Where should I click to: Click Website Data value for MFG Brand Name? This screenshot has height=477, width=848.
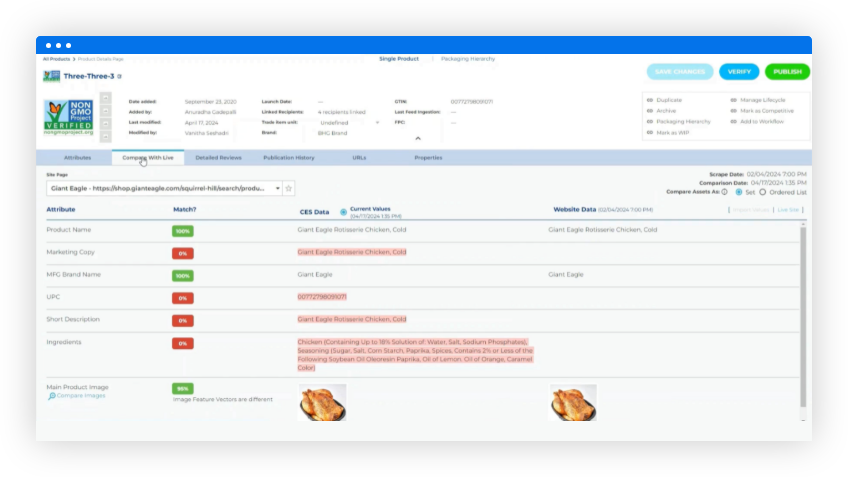[x=566, y=275]
